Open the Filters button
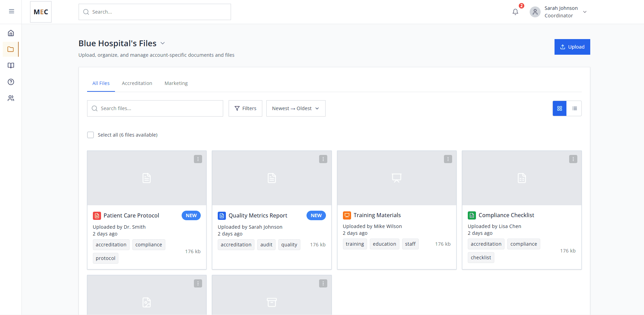 click(x=245, y=108)
